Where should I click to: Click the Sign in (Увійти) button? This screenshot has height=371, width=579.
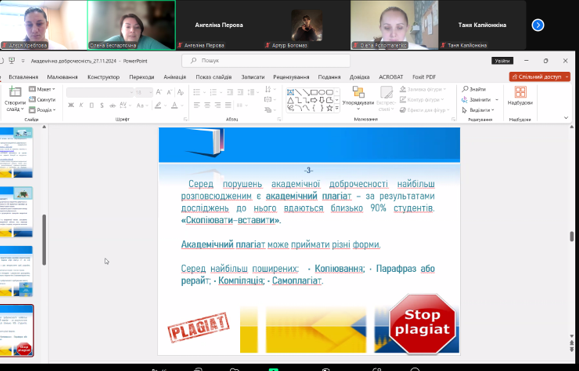pyautogui.click(x=502, y=61)
